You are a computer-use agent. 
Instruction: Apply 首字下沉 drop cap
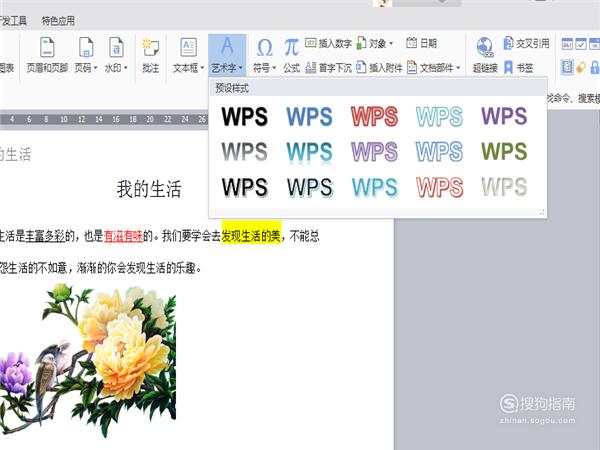[x=328, y=68]
